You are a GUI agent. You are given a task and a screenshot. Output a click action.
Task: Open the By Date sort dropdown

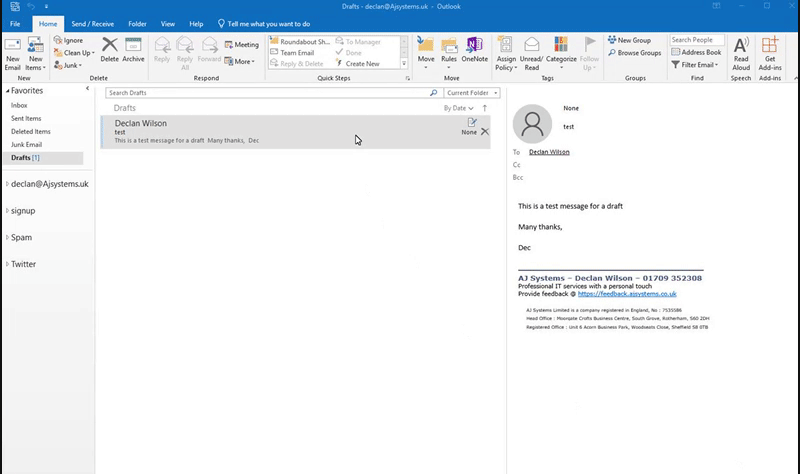pyautogui.click(x=458, y=108)
